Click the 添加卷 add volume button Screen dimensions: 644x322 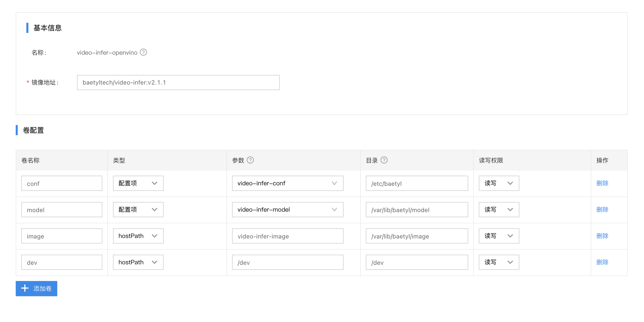click(x=36, y=288)
